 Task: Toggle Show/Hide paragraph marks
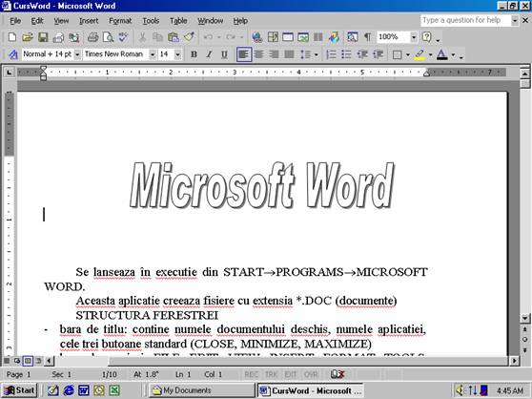(367, 37)
